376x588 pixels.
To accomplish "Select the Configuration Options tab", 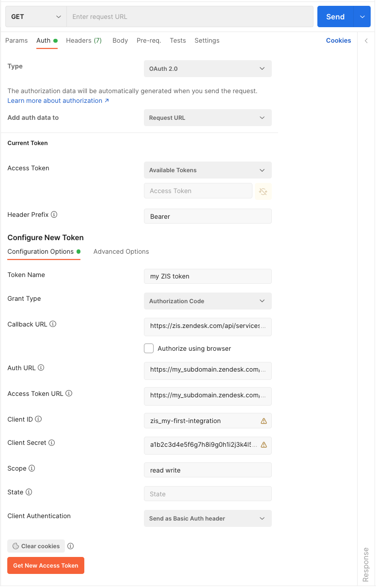I will [44, 252].
